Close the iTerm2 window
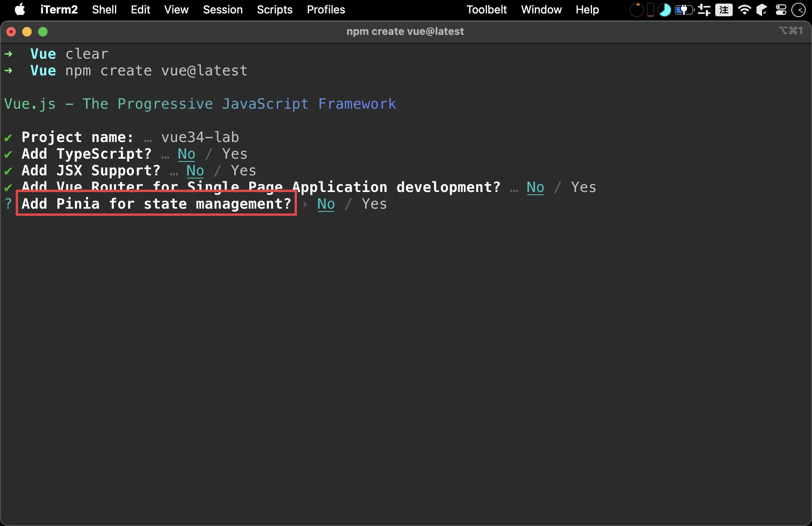Image resolution: width=812 pixels, height=526 pixels. (11, 32)
